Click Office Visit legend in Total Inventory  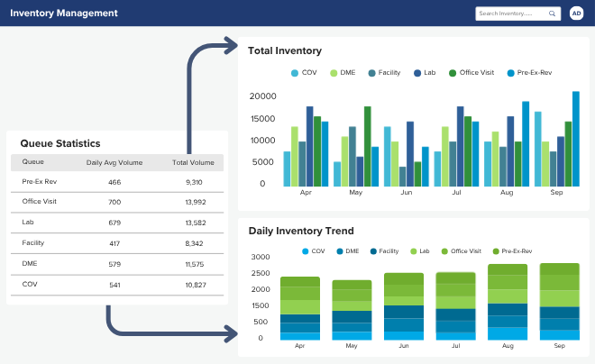click(x=471, y=73)
